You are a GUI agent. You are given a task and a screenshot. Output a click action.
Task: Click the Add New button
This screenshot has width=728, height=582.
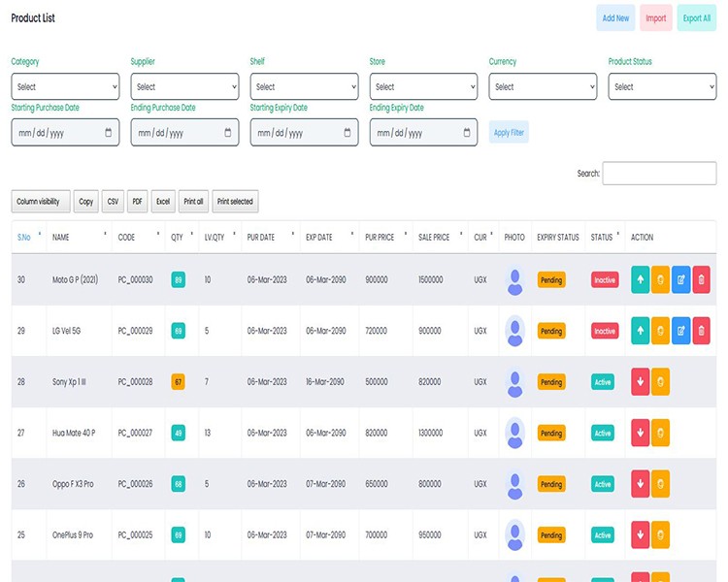click(615, 18)
